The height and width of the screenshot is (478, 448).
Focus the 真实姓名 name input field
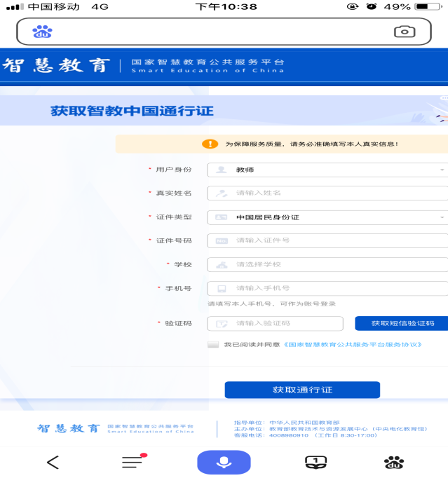[x=327, y=193]
